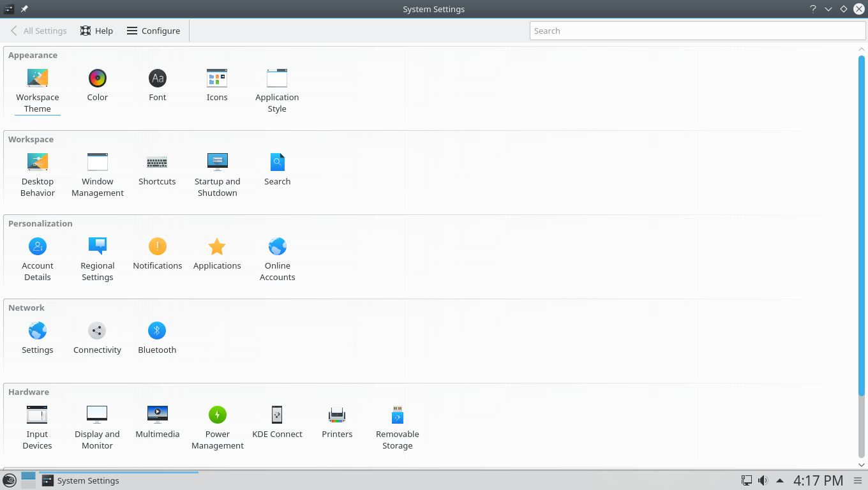Click the network tray icon
Viewport: 868px width, 490px height.
(x=746, y=480)
